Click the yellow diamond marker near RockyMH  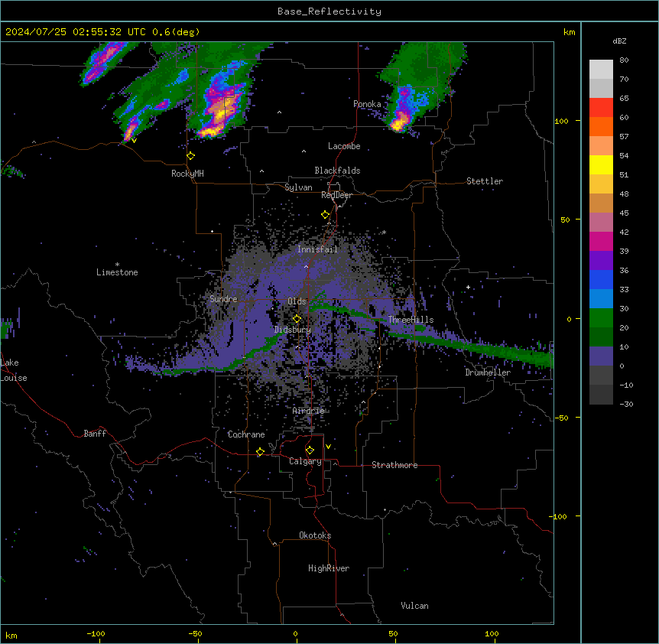(x=191, y=156)
